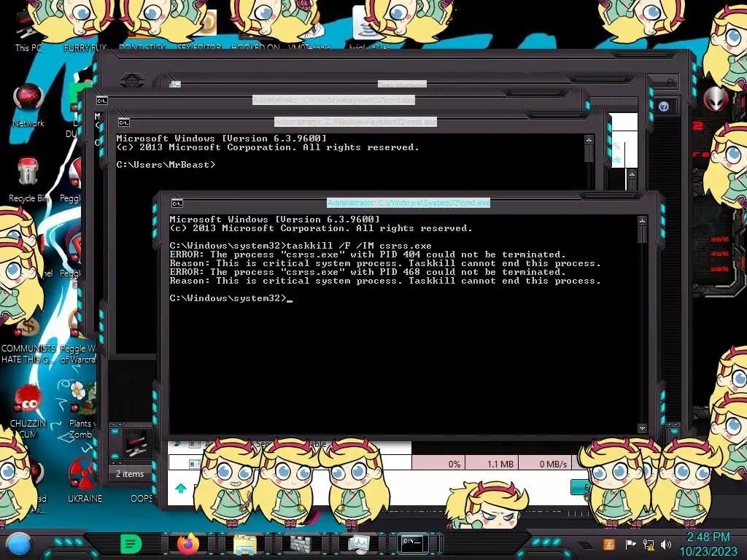Select the UKRAINE radiation-symbol desktop icon
The height and width of the screenshot is (560, 747).
coord(85,480)
